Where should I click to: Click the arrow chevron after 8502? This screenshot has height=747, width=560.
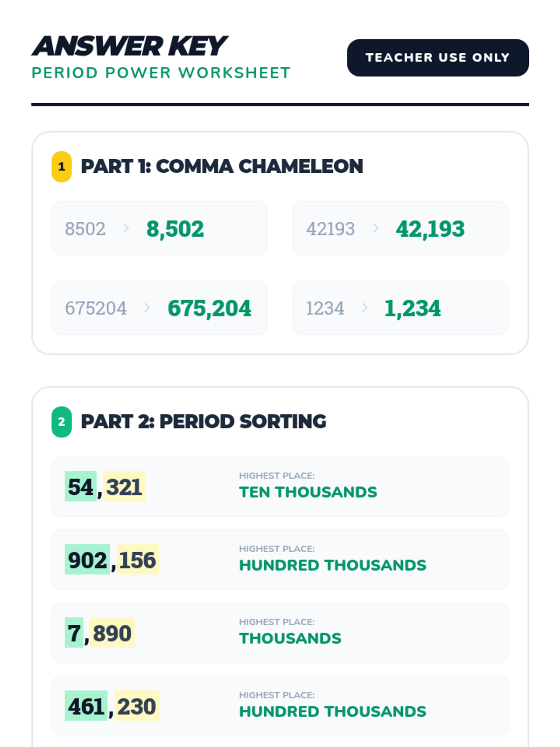pos(126,228)
